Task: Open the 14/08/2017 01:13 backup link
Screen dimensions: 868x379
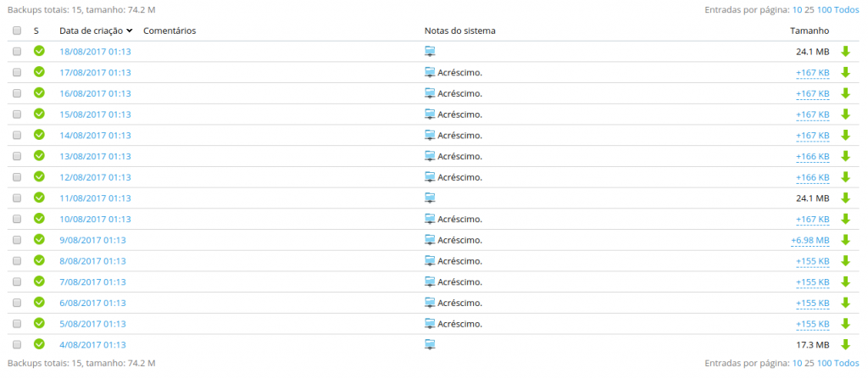Action: [95, 135]
